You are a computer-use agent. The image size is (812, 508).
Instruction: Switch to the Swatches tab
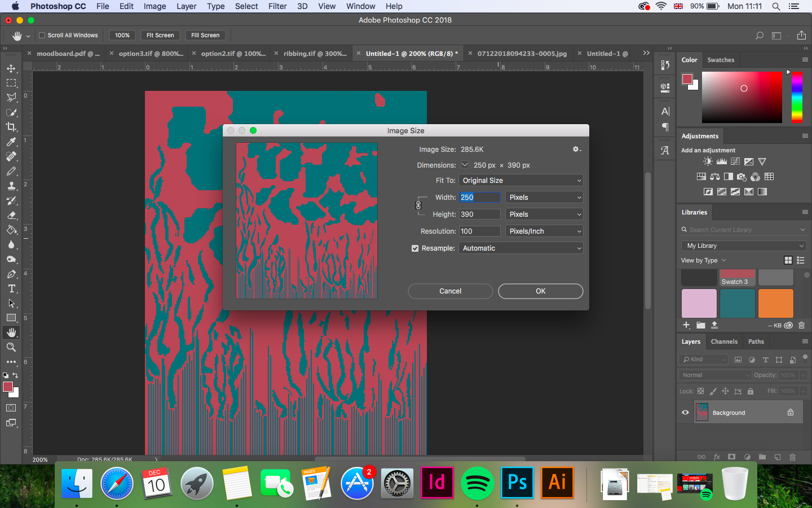coord(721,60)
